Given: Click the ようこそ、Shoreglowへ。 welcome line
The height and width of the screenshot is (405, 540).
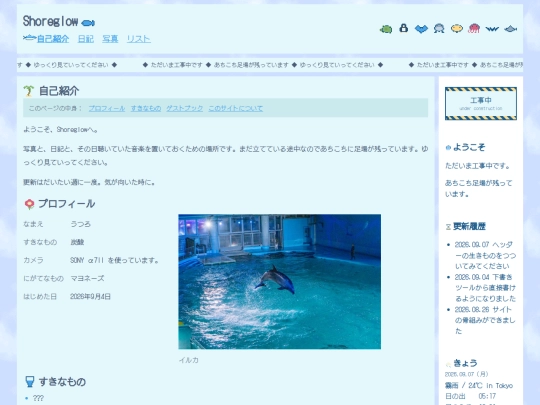Looking at the screenshot, I should click(x=61, y=129).
